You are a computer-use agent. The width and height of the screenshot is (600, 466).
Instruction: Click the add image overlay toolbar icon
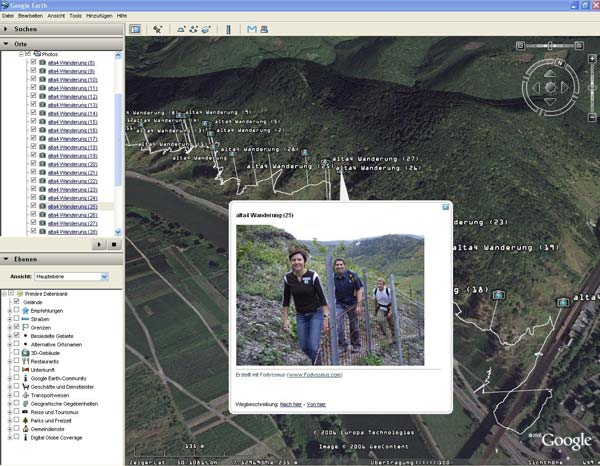click(206, 29)
